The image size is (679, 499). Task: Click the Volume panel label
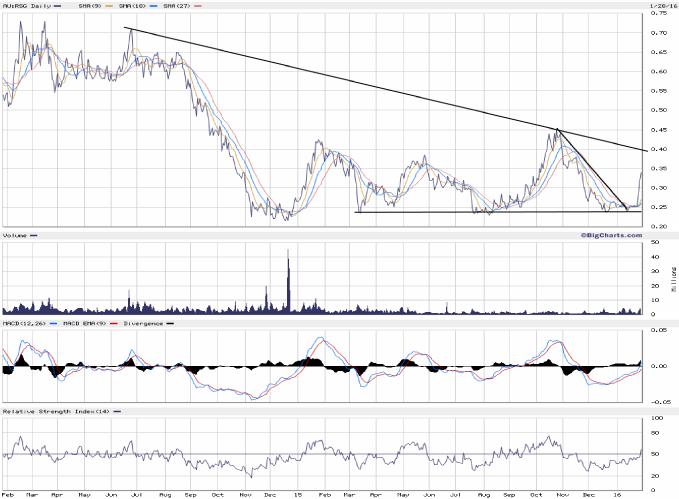[x=16, y=236]
